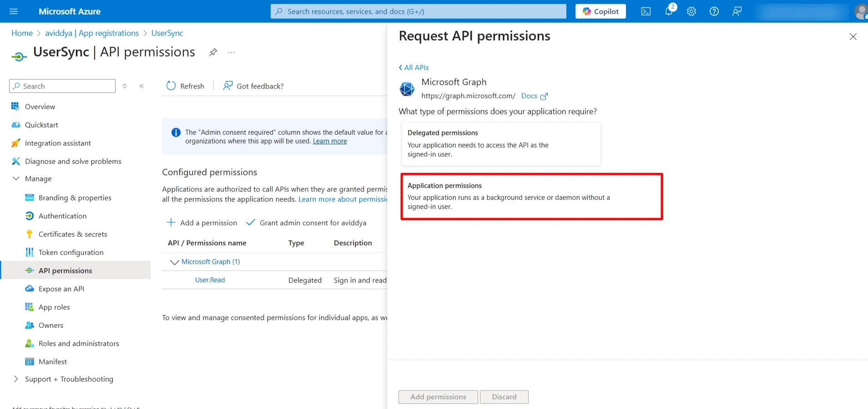The height and width of the screenshot is (409, 868).
Task: Click the Certificates & secrets key icon
Action: click(29, 234)
